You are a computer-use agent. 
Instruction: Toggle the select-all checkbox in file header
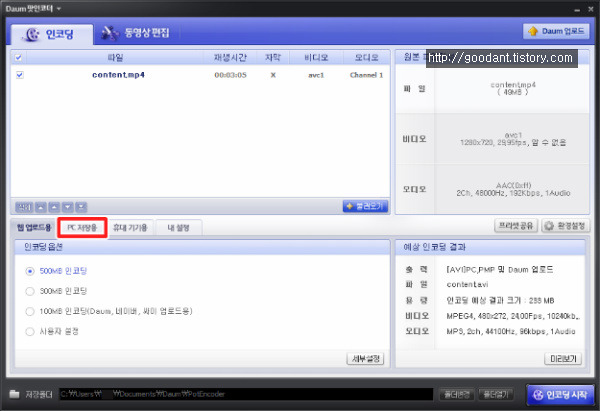coord(18,57)
